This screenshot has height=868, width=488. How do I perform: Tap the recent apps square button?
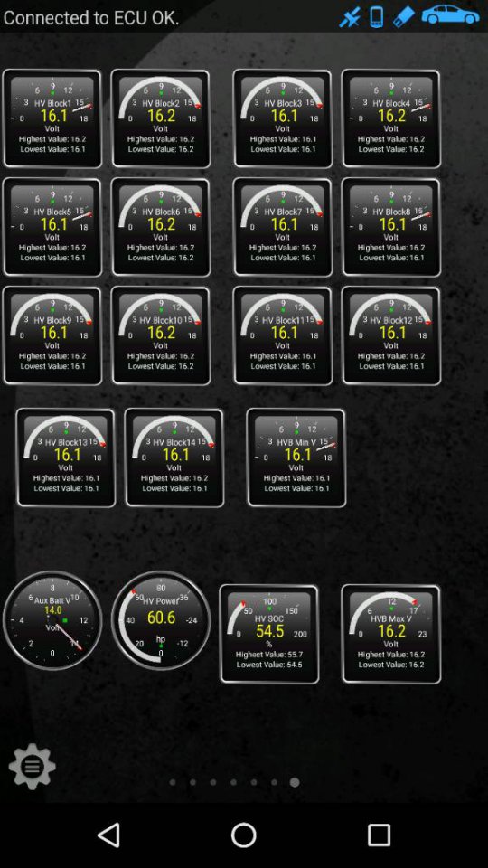pos(379,835)
